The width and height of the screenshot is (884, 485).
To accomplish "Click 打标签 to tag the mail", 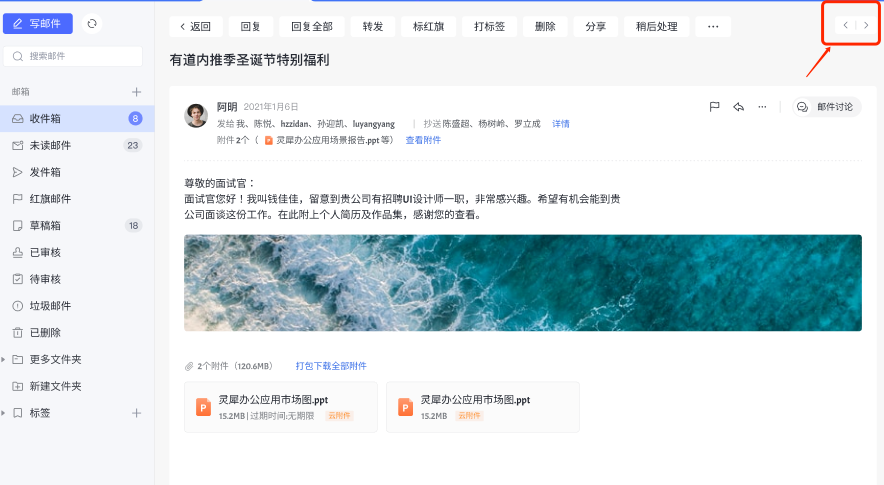I will click(489, 27).
